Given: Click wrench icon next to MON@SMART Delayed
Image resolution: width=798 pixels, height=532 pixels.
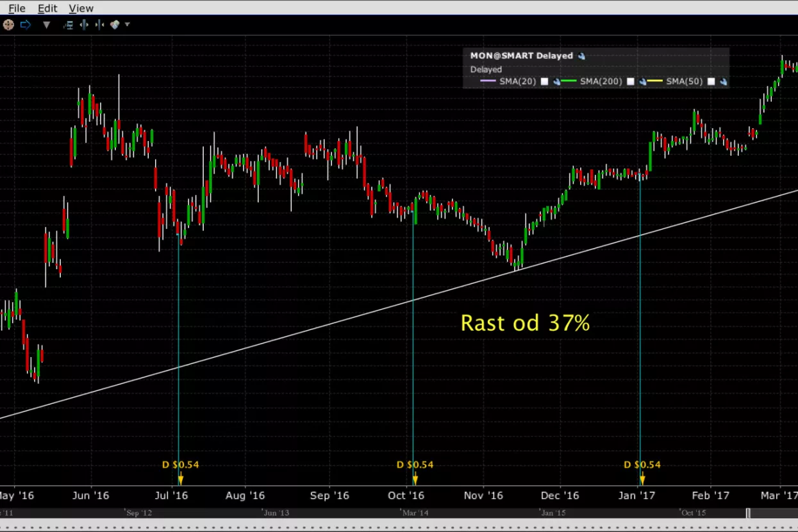Looking at the screenshot, I should tap(581, 56).
